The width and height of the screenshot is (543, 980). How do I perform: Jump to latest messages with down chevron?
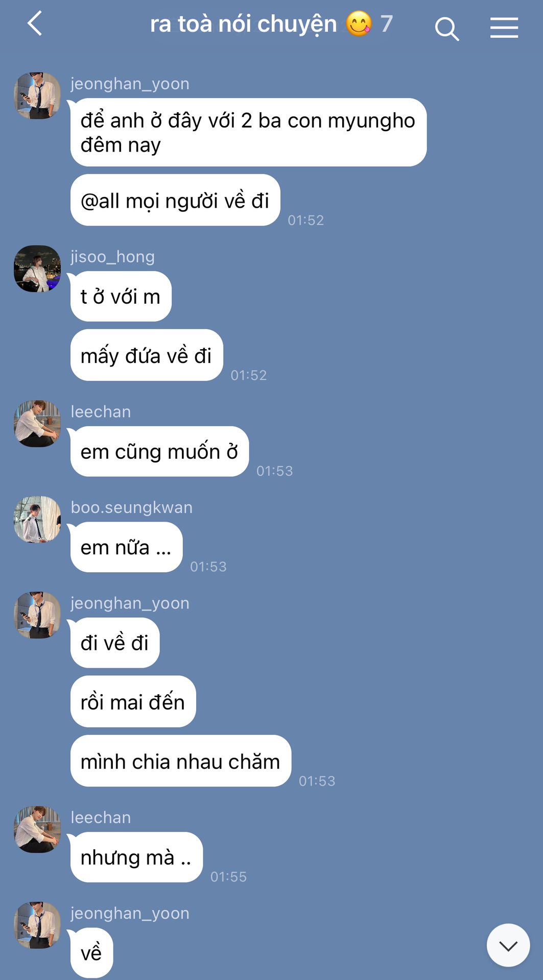pos(508,945)
